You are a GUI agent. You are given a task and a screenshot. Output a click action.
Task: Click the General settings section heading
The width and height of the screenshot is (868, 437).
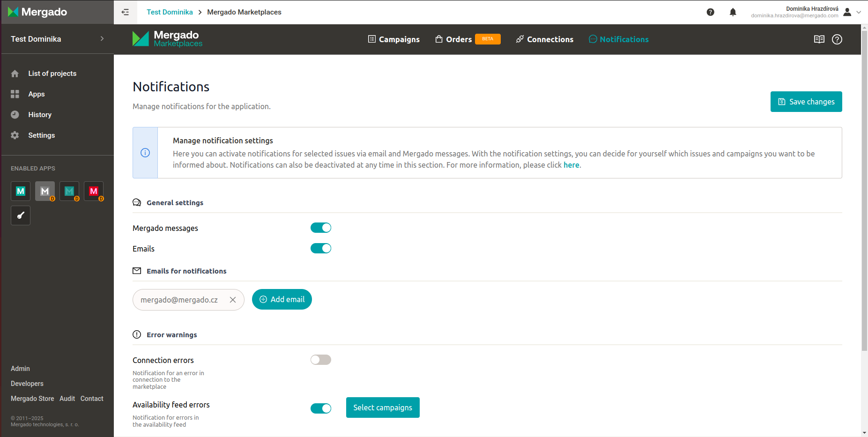175,203
